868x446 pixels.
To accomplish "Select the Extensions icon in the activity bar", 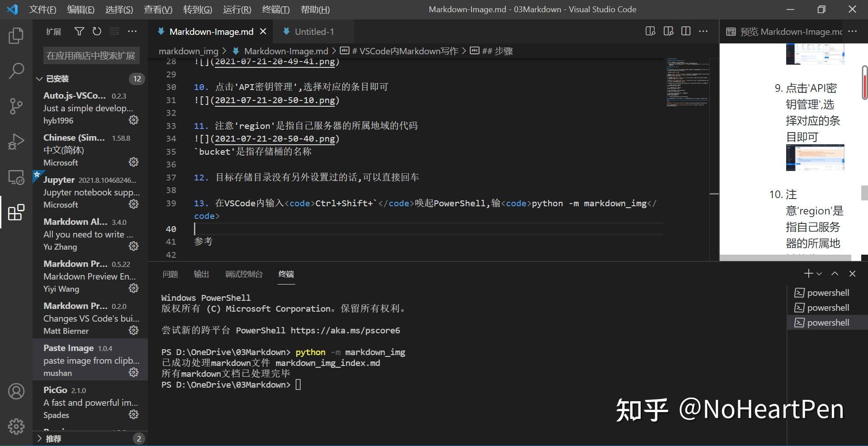I will point(16,213).
